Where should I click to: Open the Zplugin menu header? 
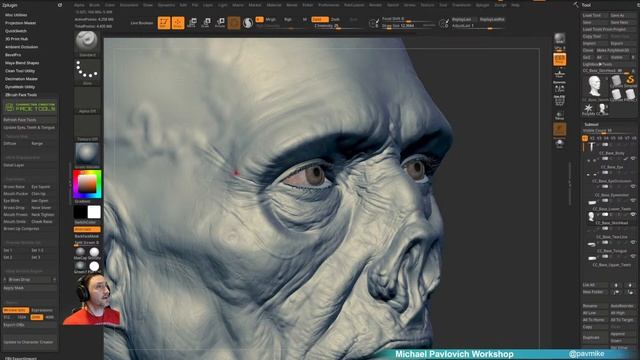(10, 5)
